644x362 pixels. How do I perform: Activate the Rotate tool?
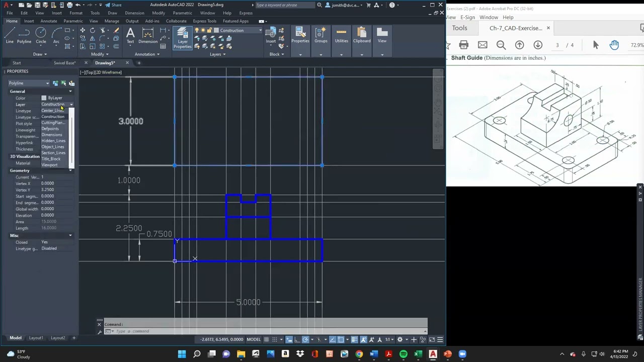point(93,30)
